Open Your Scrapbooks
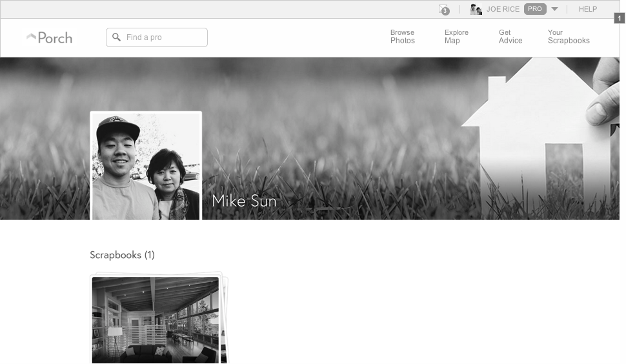 [x=569, y=37]
